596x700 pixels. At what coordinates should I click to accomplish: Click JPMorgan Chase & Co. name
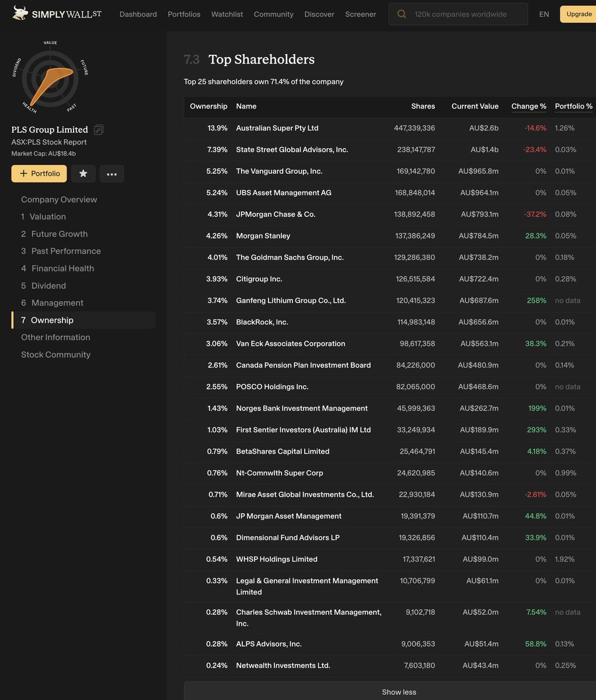click(x=276, y=214)
